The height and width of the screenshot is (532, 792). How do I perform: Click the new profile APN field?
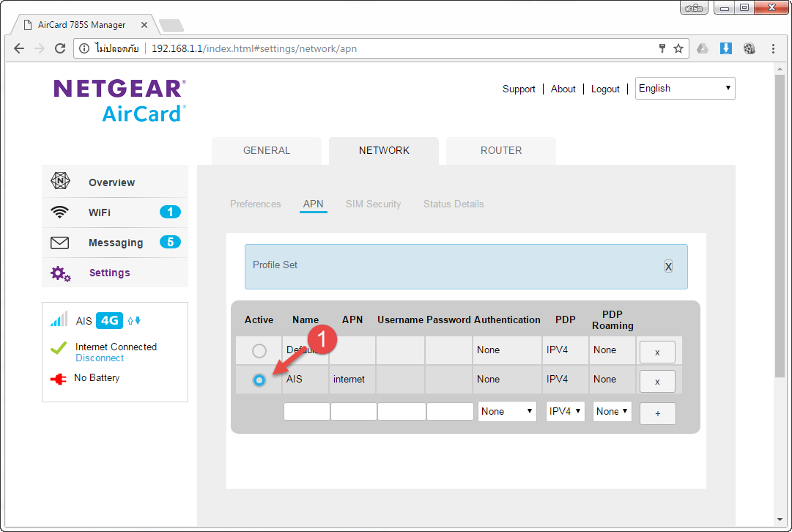354,411
